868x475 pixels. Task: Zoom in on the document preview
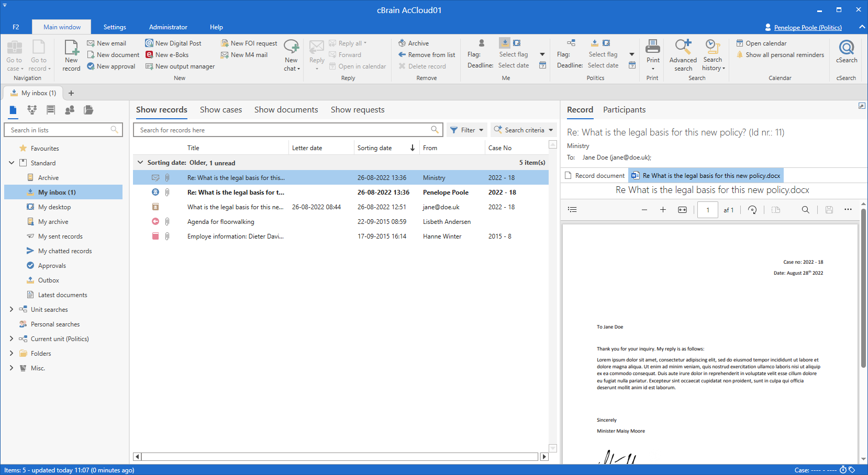click(x=663, y=210)
